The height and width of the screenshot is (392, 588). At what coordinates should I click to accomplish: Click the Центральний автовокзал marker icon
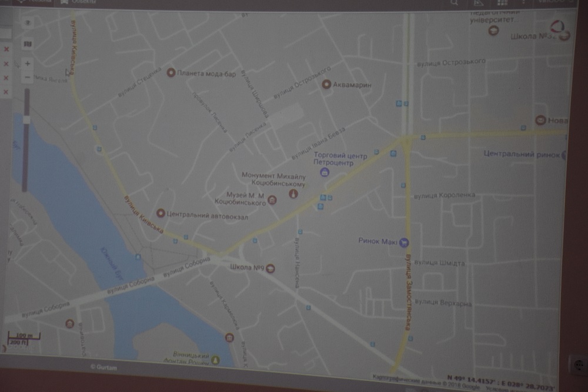[x=161, y=213]
